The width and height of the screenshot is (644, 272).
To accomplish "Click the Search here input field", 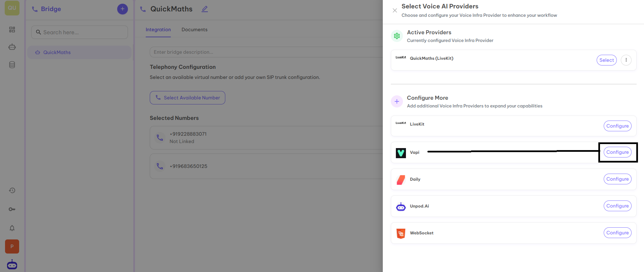I will click(x=80, y=32).
